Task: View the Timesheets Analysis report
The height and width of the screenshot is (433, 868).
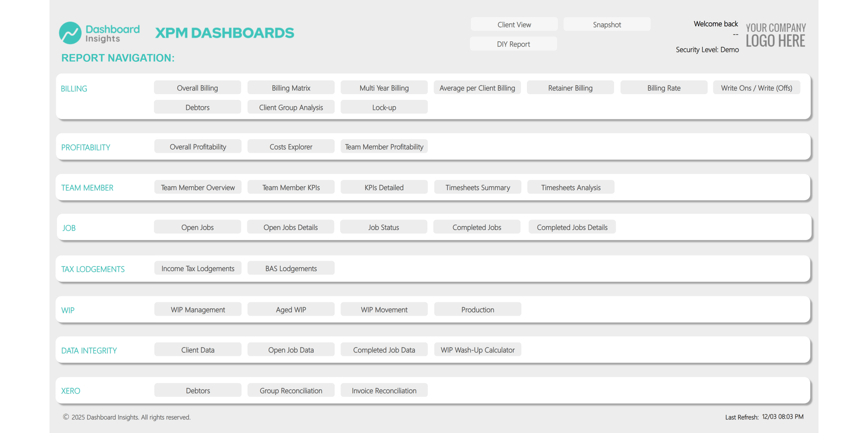Action: click(571, 187)
